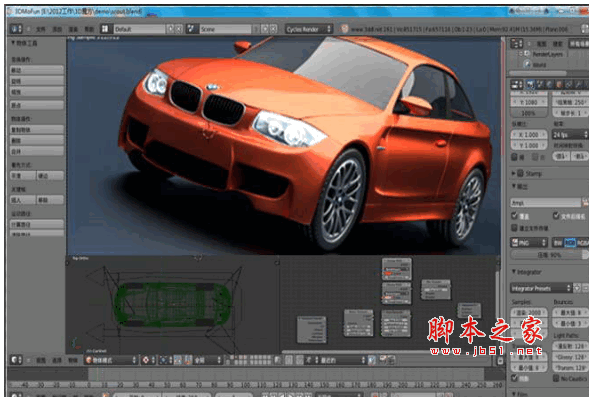
Task: Open the Integrator Presets dropdown
Action: click(541, 288)
